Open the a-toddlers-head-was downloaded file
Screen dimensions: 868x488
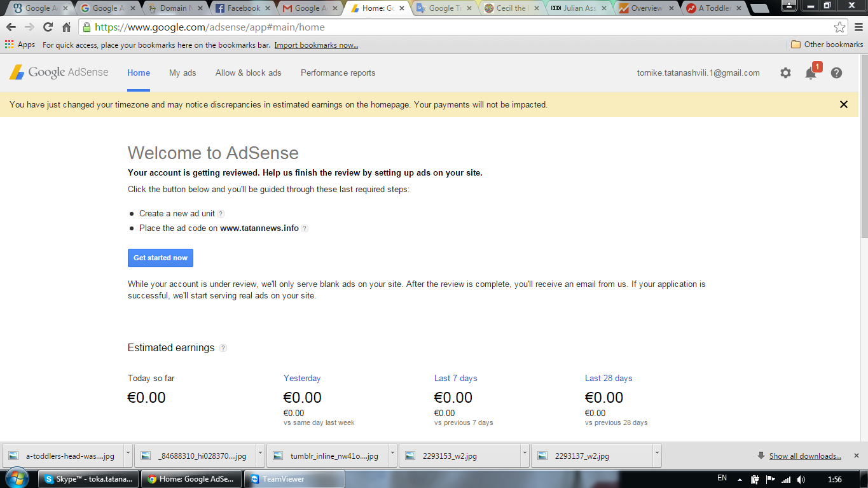pyautogui.click(x=63, y=456)
